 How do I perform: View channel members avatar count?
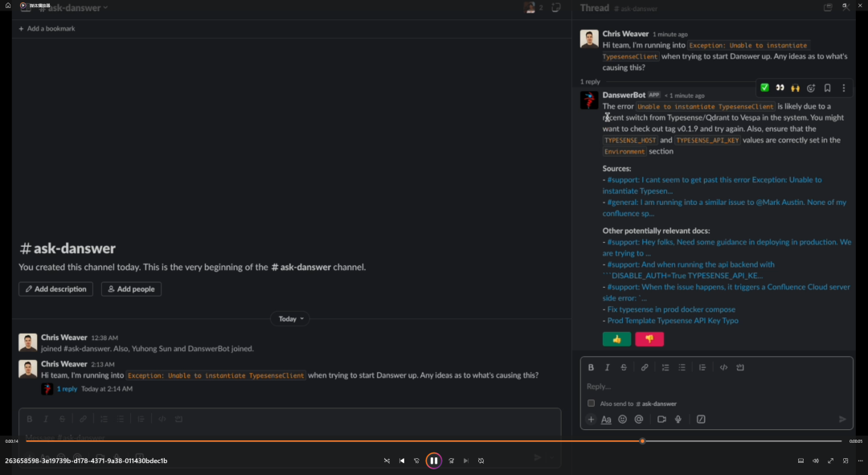(x=534, y=8)
